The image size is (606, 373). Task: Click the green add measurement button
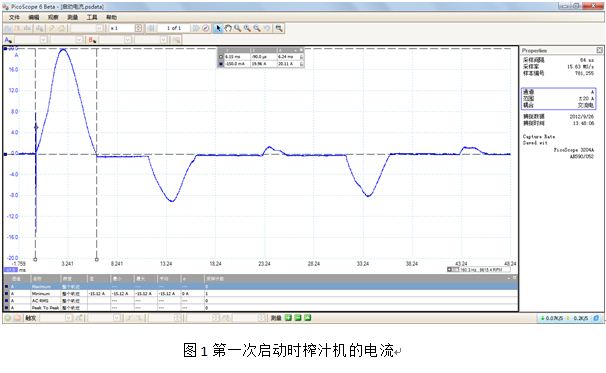coord(288,318)
